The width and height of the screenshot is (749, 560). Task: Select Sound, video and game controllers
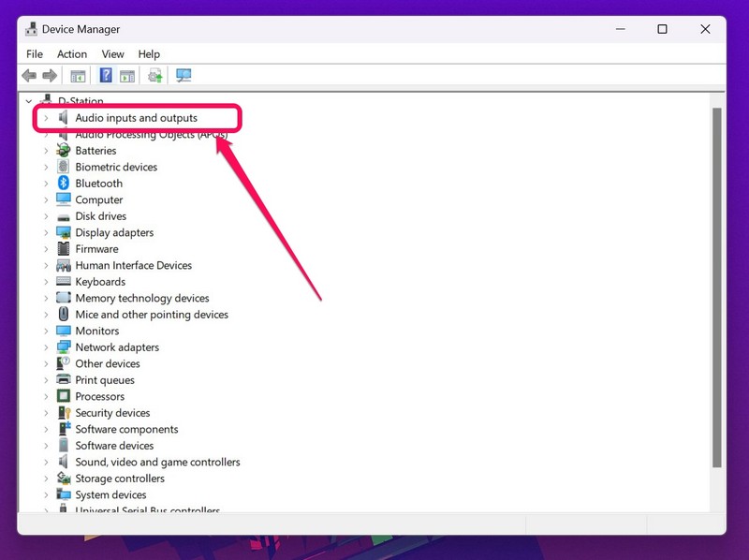coord(157,462)
